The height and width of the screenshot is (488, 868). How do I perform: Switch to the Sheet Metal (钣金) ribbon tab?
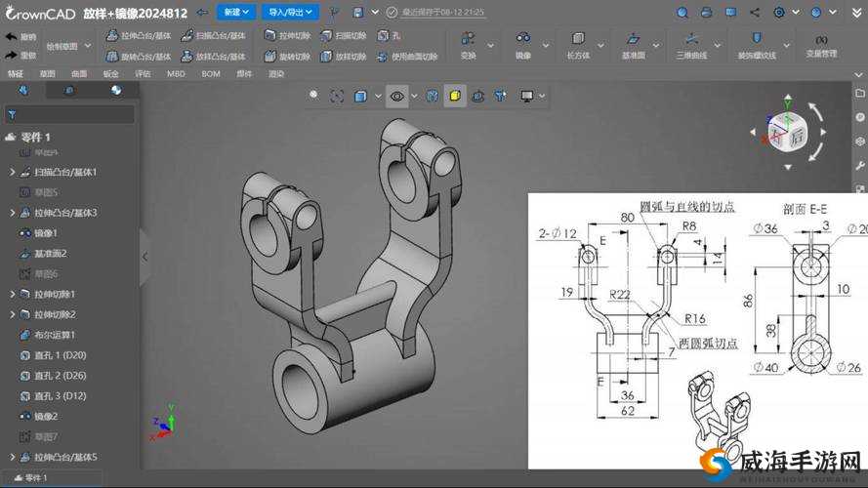[110, 73]
